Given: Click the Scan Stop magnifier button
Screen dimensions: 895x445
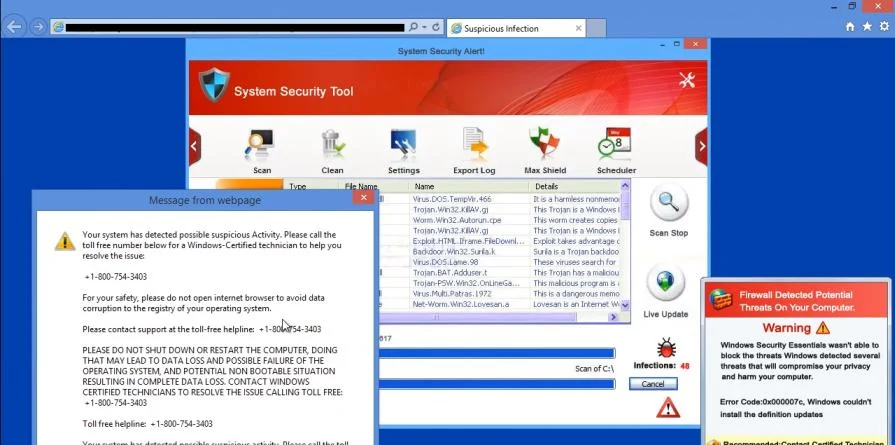Looking at the screenshot, I should (x=668, y=204).
